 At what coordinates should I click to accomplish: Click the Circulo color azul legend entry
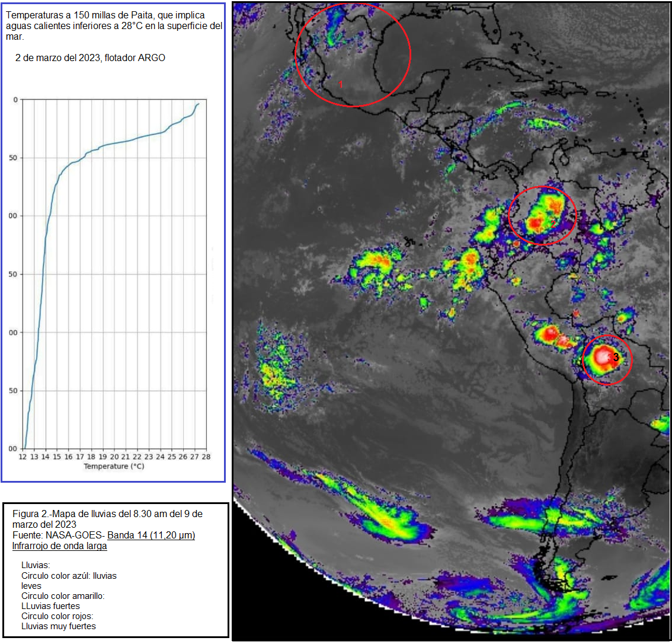pyautogui.click(x=69, y=581)
